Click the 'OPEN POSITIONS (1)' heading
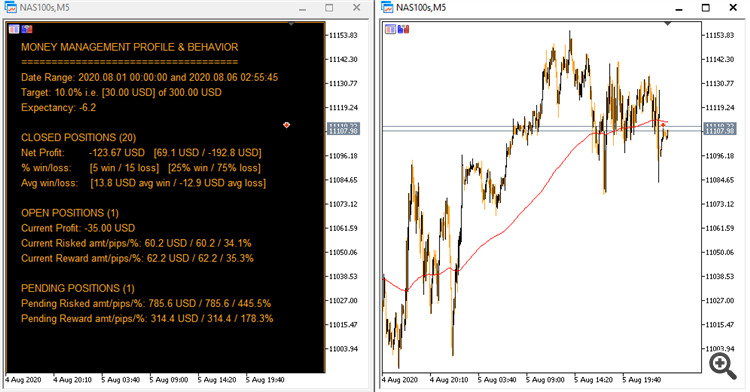The image size is (750, 392). (70, 213)
